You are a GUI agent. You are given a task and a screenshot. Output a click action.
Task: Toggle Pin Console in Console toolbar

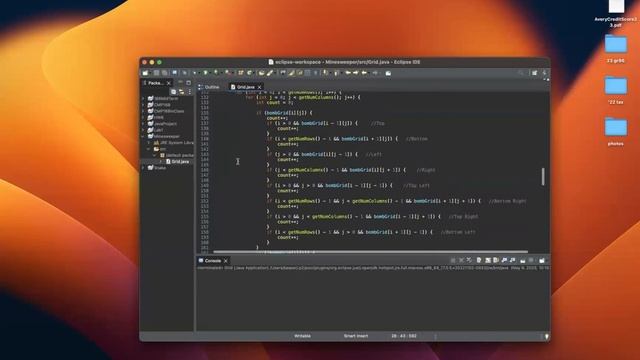pyautogui.click(x=523, y=260)
